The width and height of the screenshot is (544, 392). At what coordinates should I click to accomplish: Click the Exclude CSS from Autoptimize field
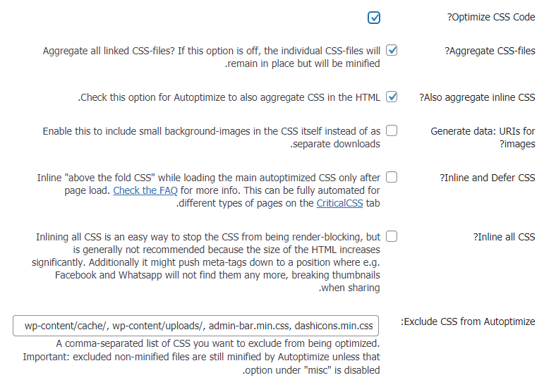196,326
